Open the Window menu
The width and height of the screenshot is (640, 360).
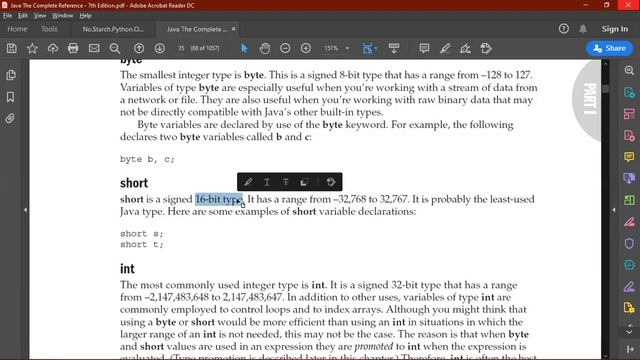(x=62, y=16)
